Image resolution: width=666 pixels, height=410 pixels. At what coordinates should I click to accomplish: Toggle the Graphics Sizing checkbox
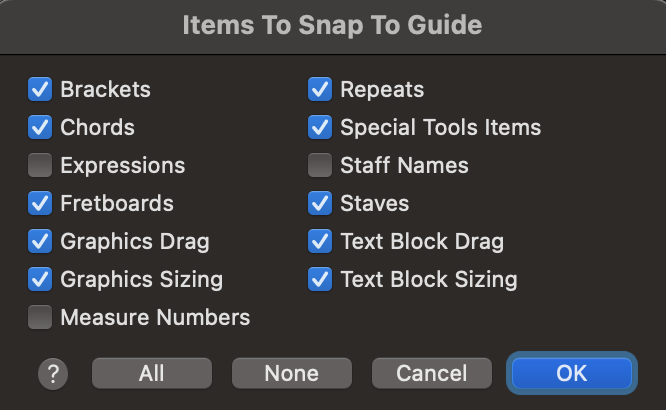40,280
